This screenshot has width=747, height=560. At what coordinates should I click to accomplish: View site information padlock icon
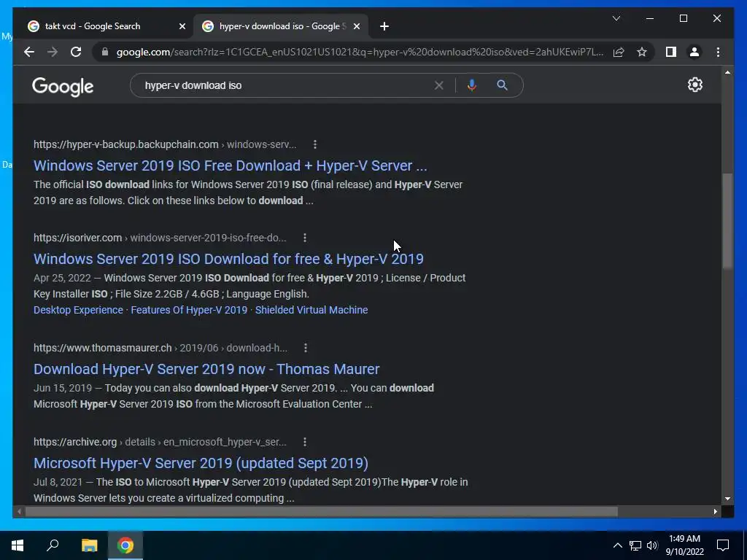[x=105, y=52]
